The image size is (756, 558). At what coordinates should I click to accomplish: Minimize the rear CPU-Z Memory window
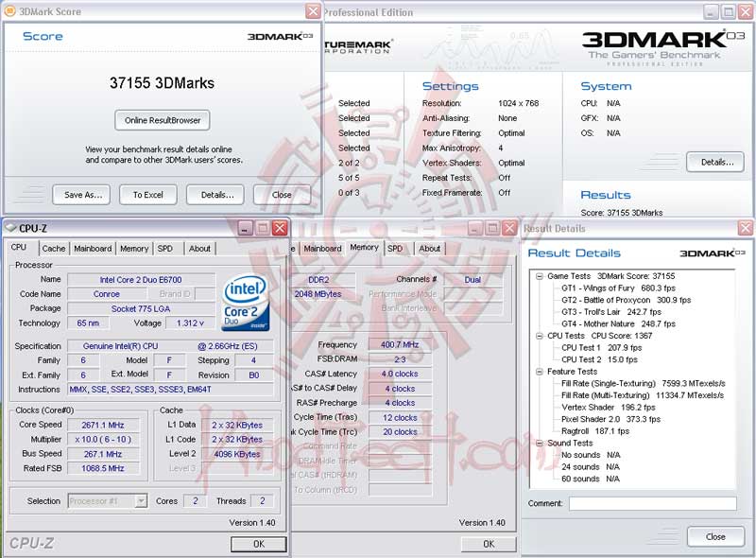pyautogui.click(x=475, y=228)
